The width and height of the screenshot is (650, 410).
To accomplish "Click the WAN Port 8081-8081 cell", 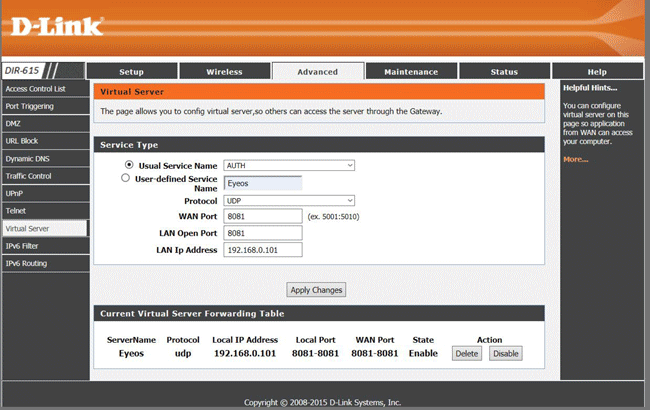I will pyautogui.click(x=375, y=354).
